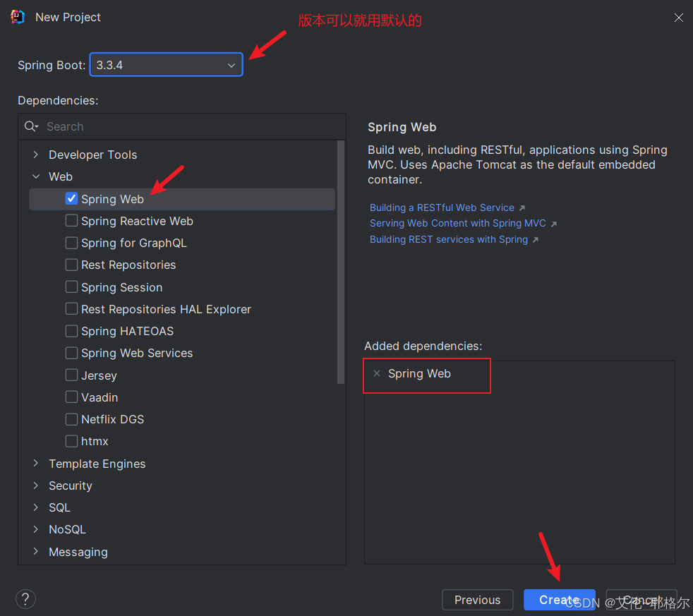Click the dependency list vertical scrollbar
Screen dimensions: 693x616
point(340,262)
